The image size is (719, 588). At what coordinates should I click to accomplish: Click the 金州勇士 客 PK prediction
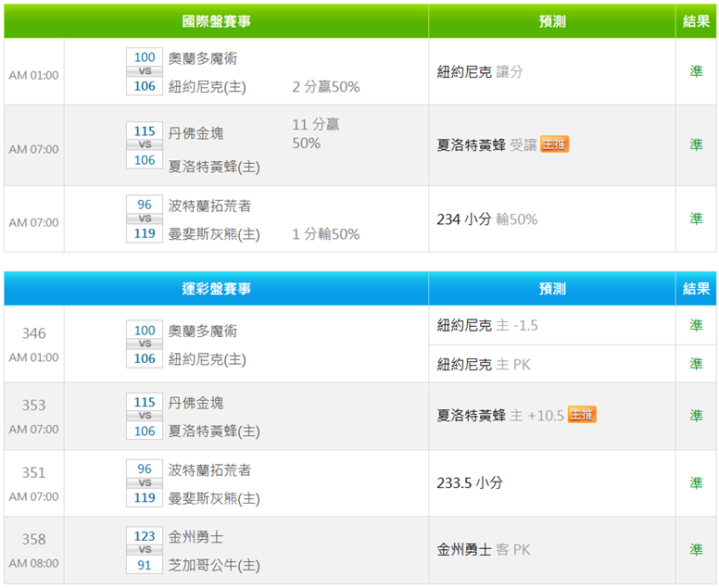pos(484,549)
